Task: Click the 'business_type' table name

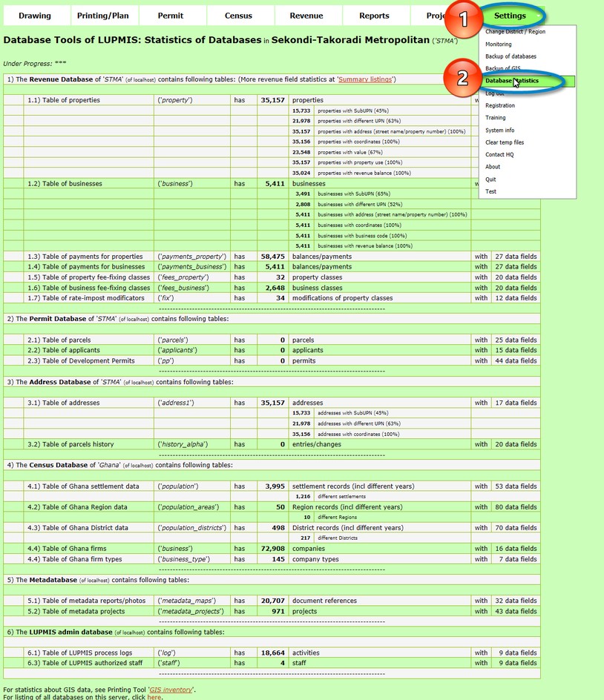Action: point(183,559)
